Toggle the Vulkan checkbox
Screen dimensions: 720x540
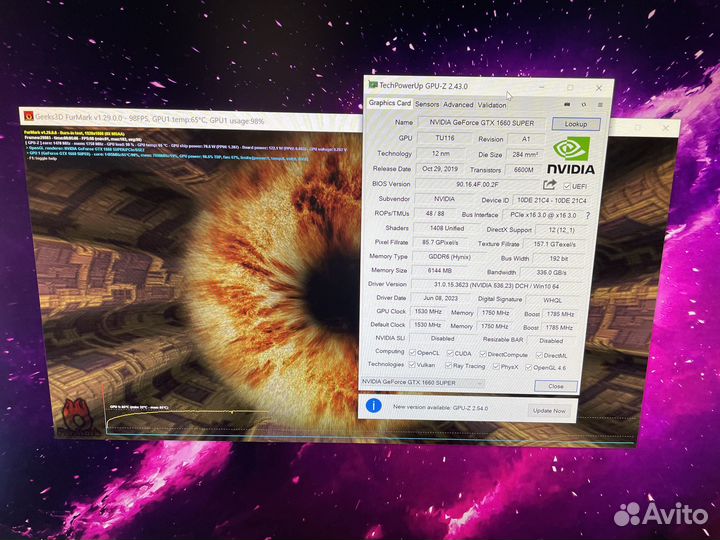pyautogui.click(x=412, y=365)
